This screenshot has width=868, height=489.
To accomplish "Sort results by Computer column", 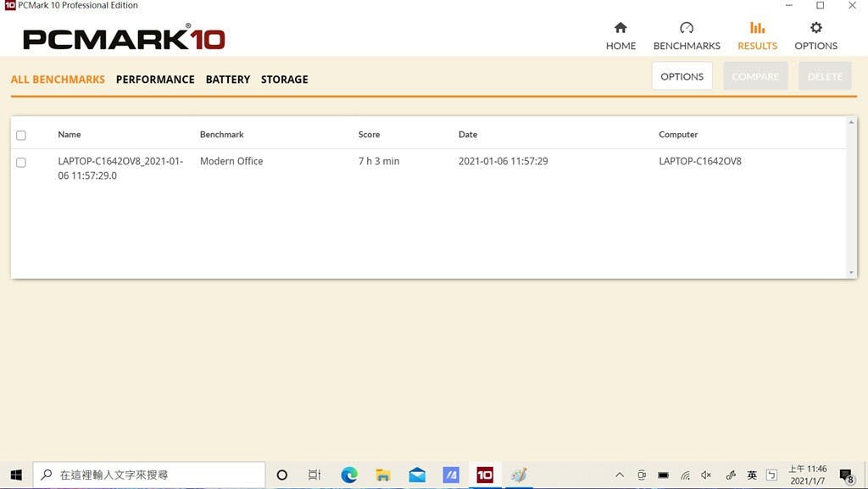I will [678, 135].
